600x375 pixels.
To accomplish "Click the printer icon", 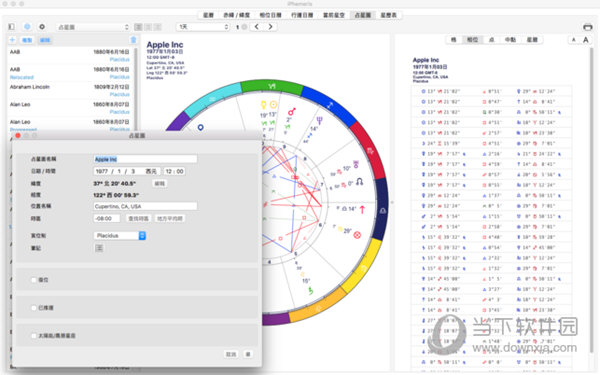I will (x=587, y=27).
